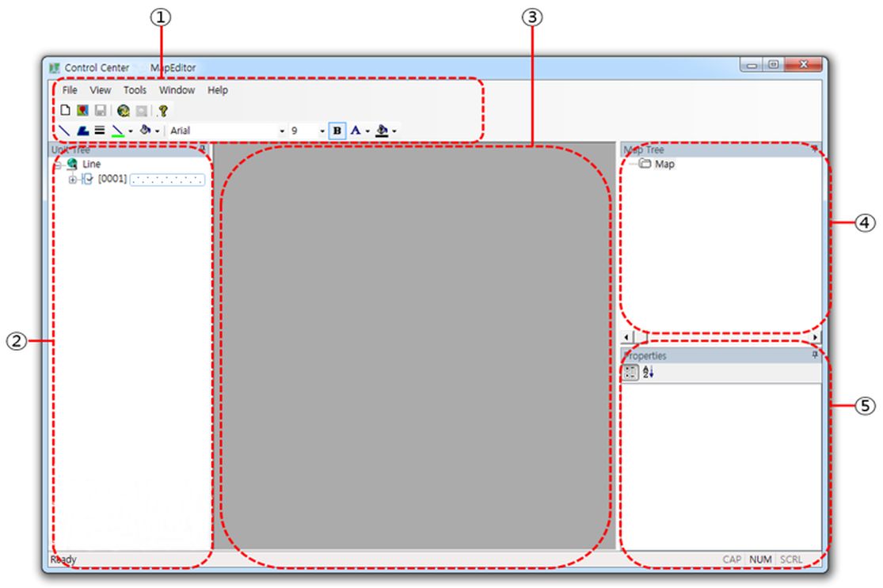Select the Map folder in Map Tree
The height and width of the screenshot is (588, 883).
pos(664,165)
